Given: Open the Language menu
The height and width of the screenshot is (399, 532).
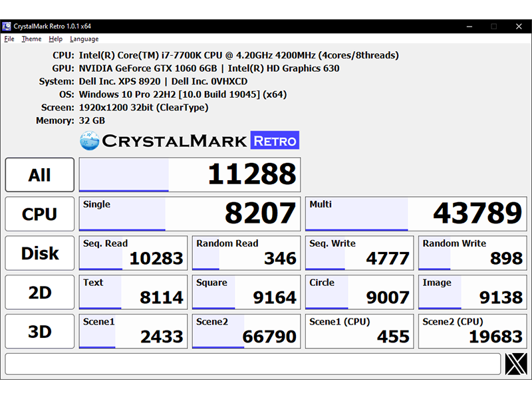Looking at the screenshot, I should (x=84, y=39).
